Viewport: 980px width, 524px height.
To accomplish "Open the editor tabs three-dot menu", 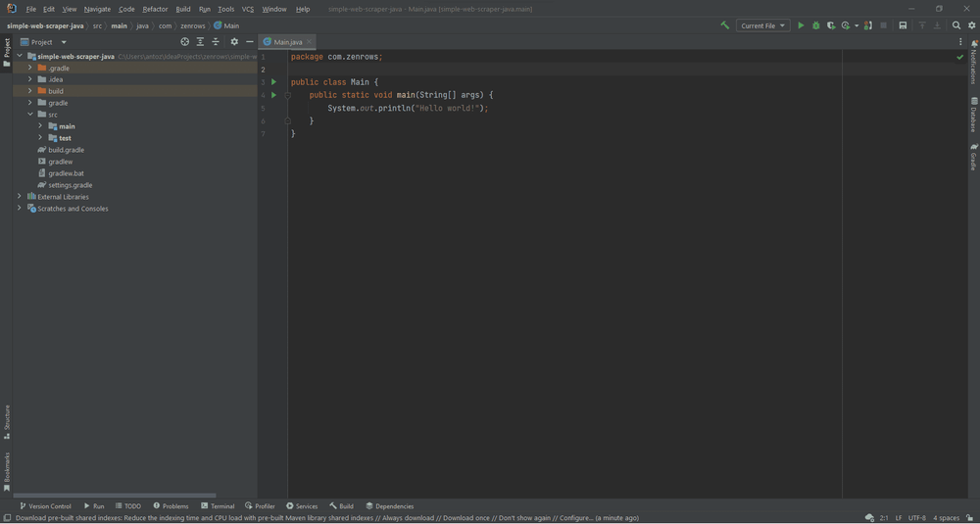I will coord(960,42).
